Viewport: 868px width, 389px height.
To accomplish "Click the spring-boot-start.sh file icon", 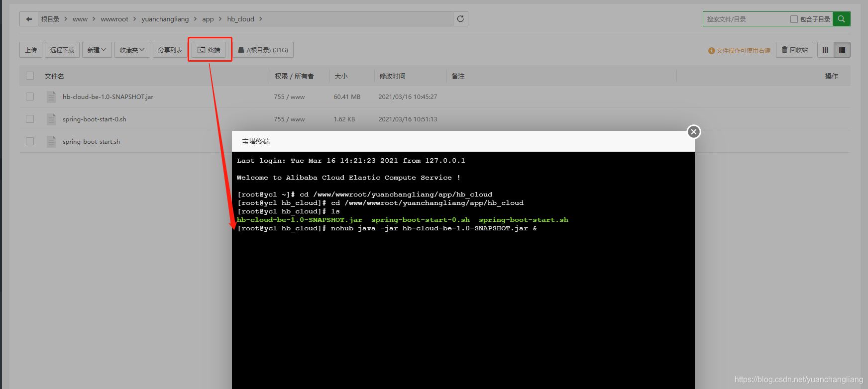I will coord(51,141).
